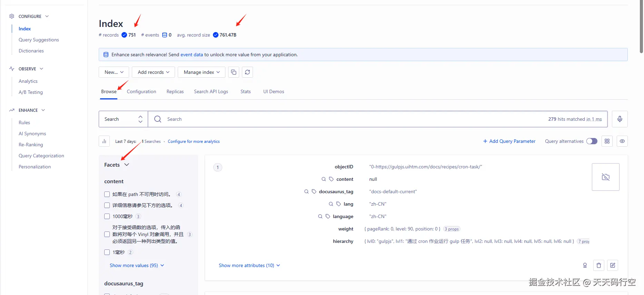This screenshot has width=644, height=295.
Task: Click the microphone voice search icon
Action: pyautogui.click(x=620, y=119)
